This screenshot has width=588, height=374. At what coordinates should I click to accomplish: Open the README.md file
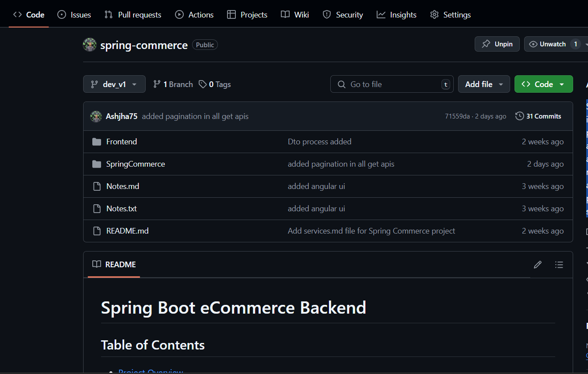[127, 231]
